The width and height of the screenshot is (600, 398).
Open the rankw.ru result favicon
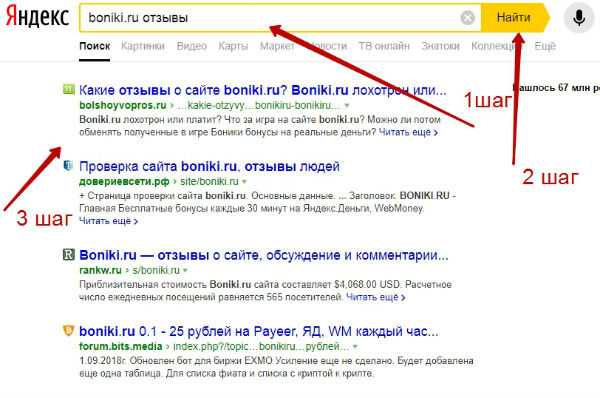coord(68,254)
